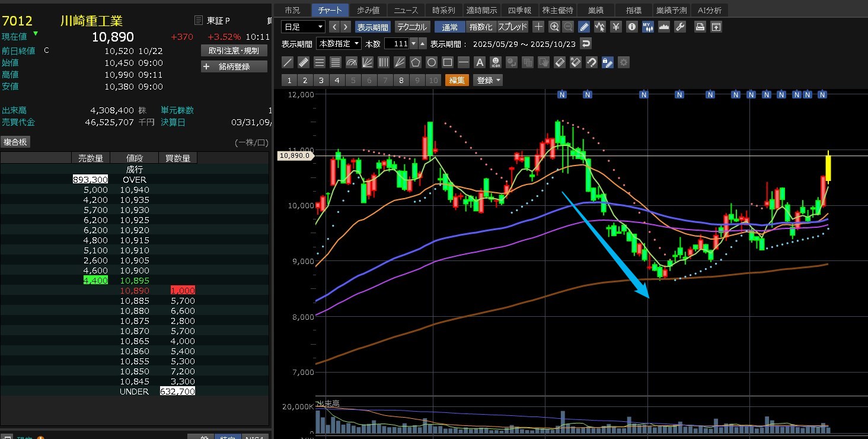This screenshot has height=439, width=868.
Task: Click the zoom-in magnifier icon
Action: [x=554, y=27]
